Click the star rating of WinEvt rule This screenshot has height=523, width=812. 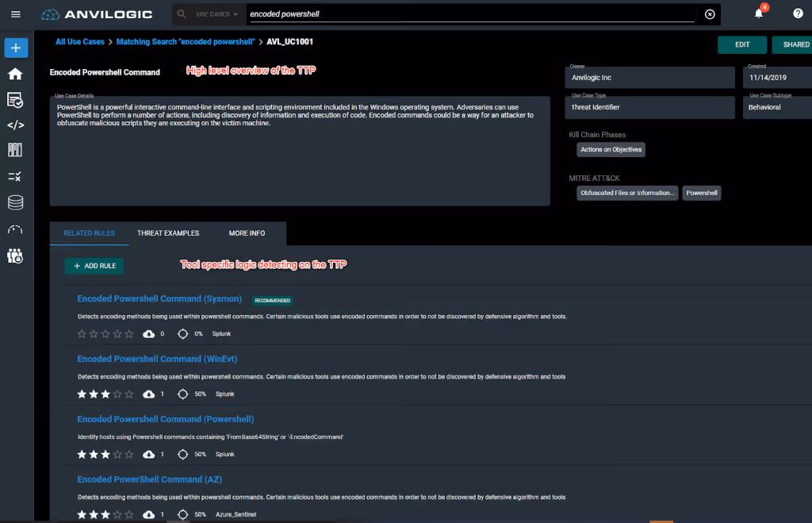tap(105, 394)
